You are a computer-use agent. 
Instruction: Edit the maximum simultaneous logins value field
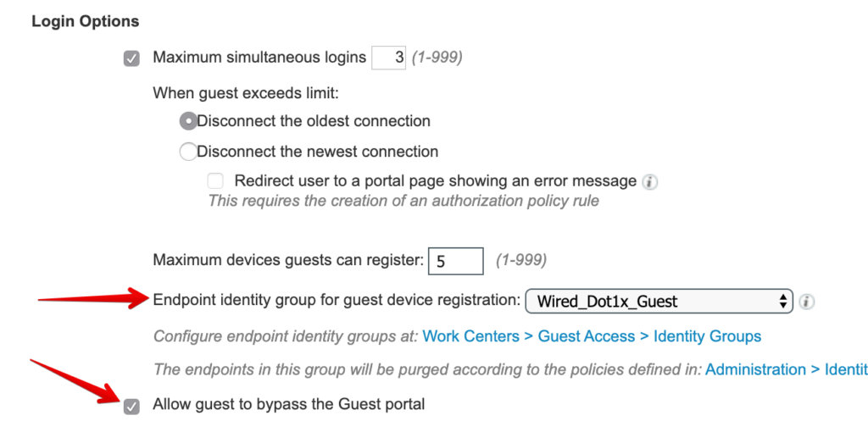click(388, 58)
